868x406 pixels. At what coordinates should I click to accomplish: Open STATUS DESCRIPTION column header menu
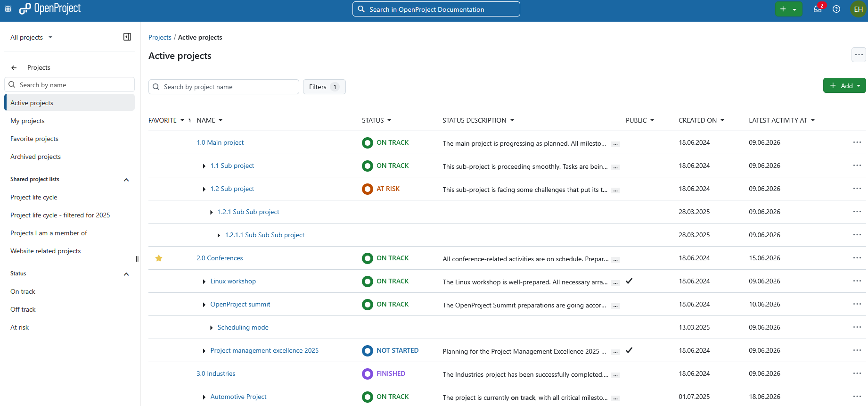(478, 120)
